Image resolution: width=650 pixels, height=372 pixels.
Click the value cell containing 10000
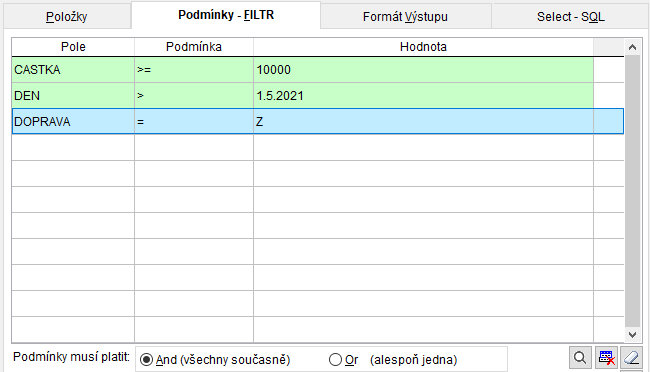point(423,70)
